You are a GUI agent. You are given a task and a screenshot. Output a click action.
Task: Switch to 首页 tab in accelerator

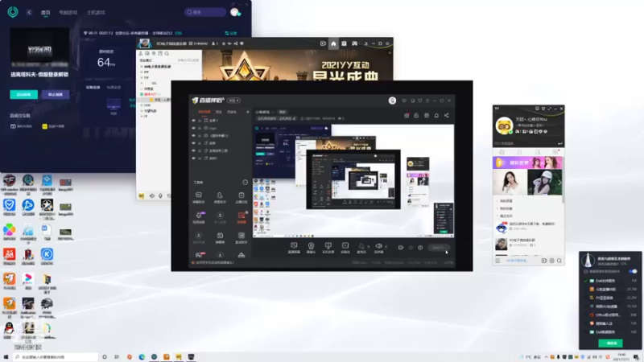(x=46, y=13)
